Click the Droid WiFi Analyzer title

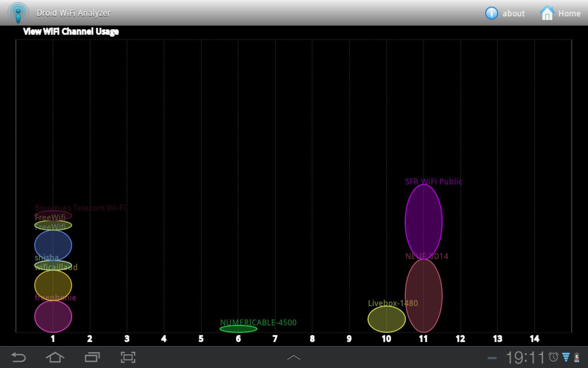(73, 13)
